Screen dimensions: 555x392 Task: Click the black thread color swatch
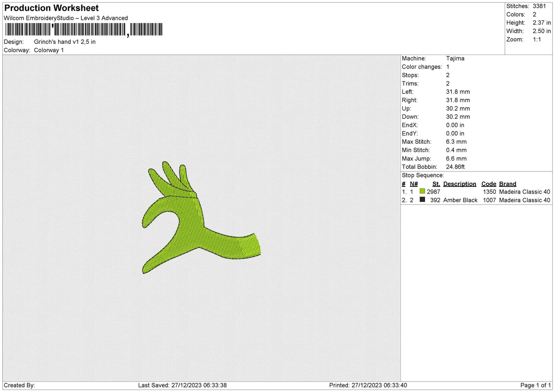click(422, 200)
